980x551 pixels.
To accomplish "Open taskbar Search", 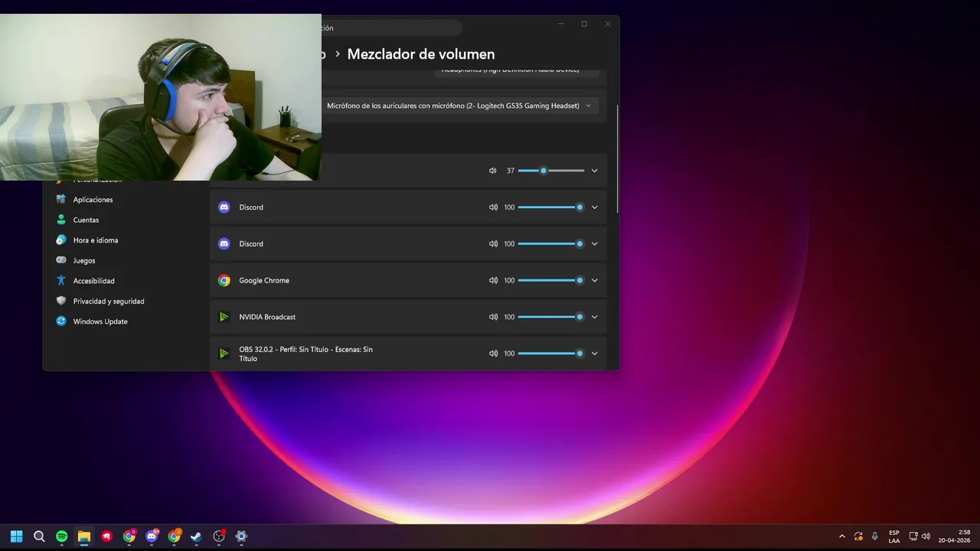I will (x=39, y=536).
